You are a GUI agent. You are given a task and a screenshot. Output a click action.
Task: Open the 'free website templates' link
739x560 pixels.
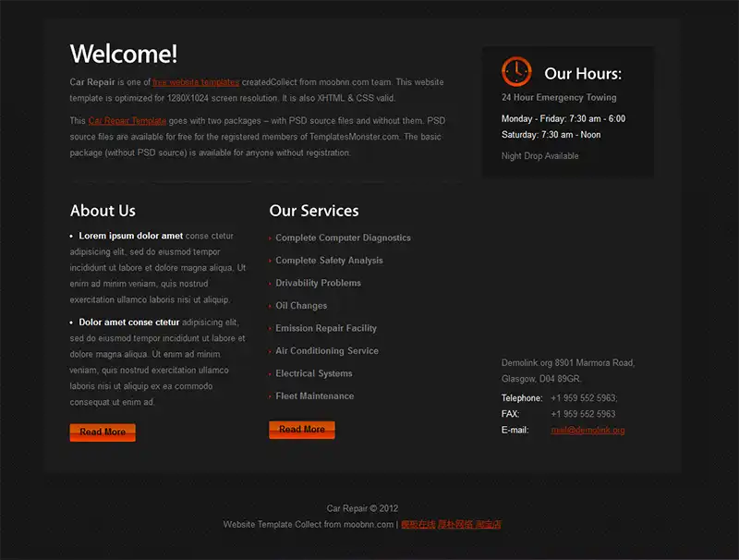[x=196, y=82]
